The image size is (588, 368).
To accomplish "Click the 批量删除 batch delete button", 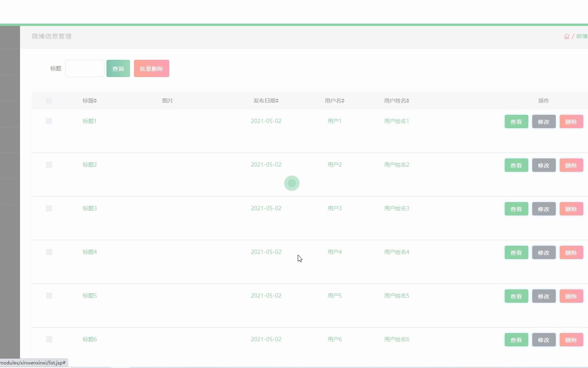I will [x=152, y=68].
